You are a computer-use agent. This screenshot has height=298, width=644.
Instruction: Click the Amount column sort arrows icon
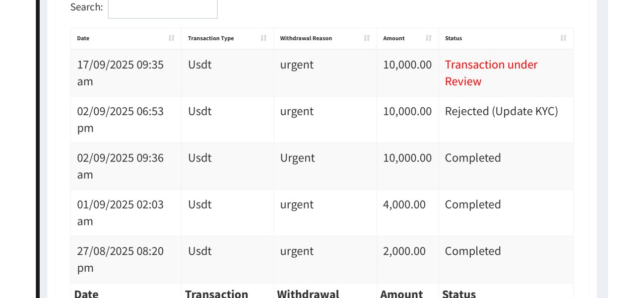pyautogui.click(x=429, y=38)
